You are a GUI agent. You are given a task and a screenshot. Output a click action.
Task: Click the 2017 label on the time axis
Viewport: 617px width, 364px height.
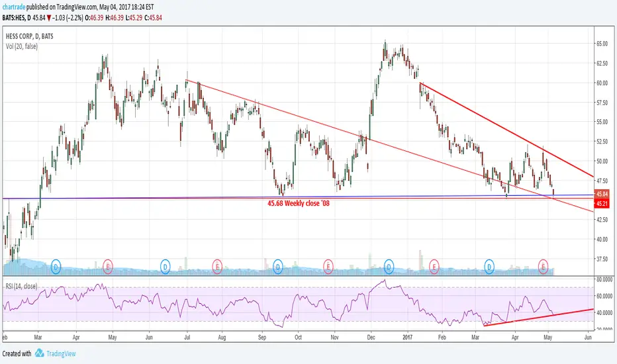[408, 338]
